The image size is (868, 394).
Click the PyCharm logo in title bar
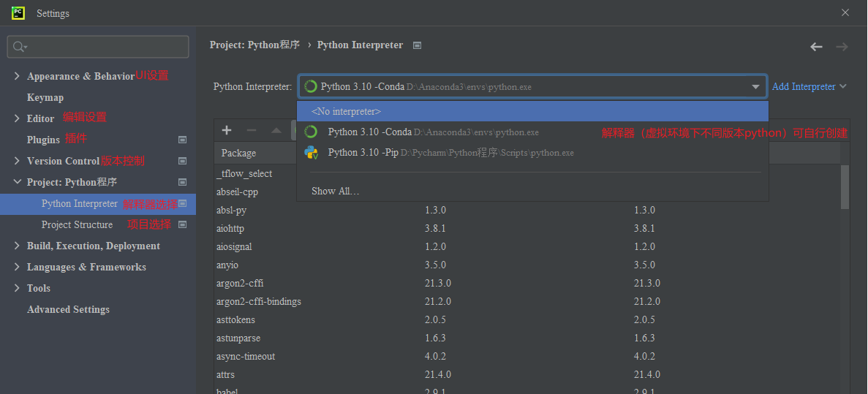click(18, 13)
